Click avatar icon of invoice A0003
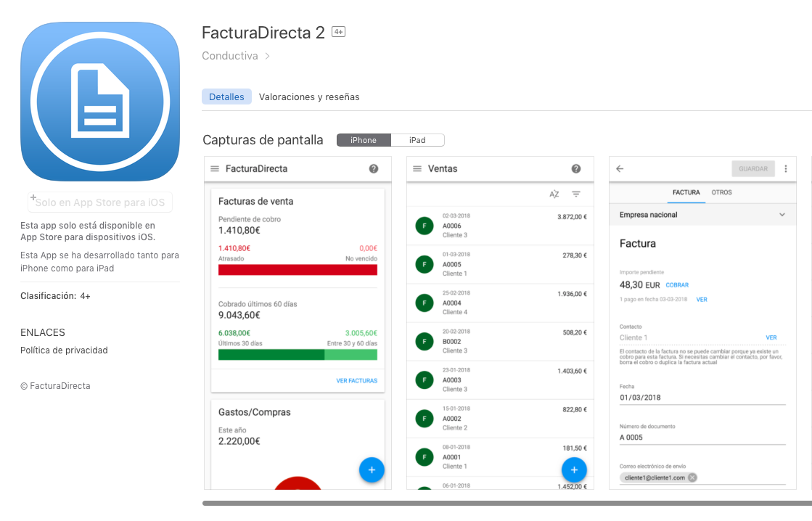Viewport: 812px width, 521px height. click(424, 380)
